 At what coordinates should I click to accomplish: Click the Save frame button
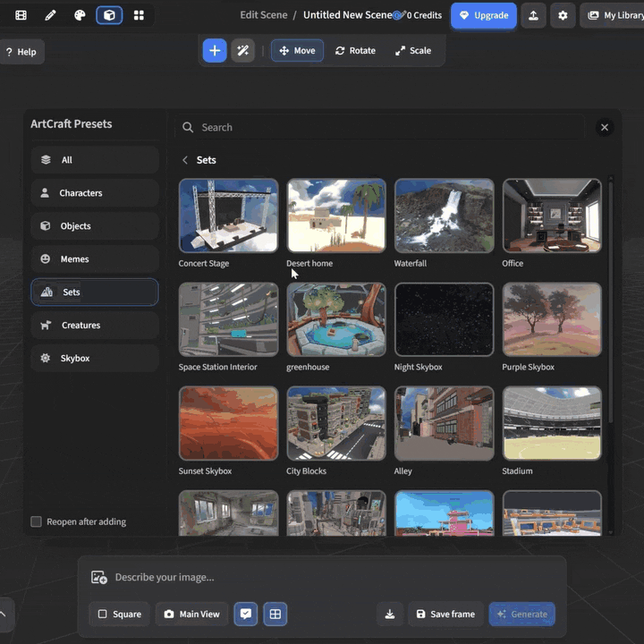445,614
